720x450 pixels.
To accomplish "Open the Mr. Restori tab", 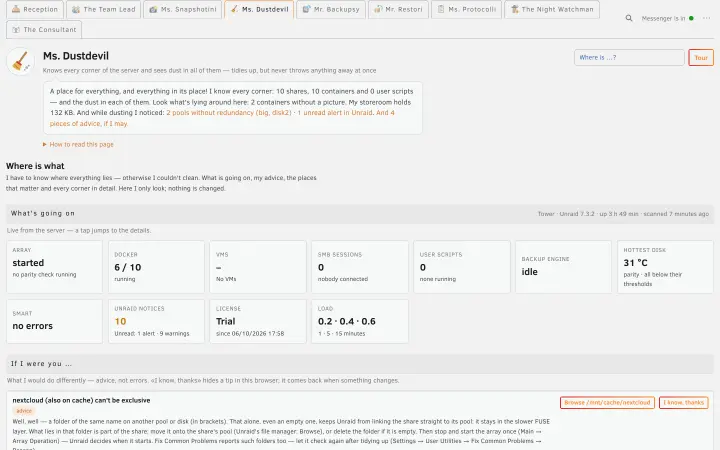I will (398, 9).
